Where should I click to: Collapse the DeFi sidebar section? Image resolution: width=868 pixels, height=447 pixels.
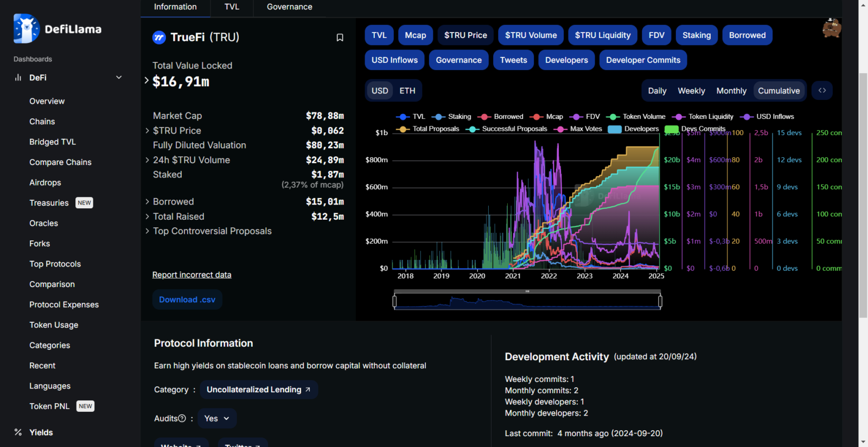coord(119,78)
